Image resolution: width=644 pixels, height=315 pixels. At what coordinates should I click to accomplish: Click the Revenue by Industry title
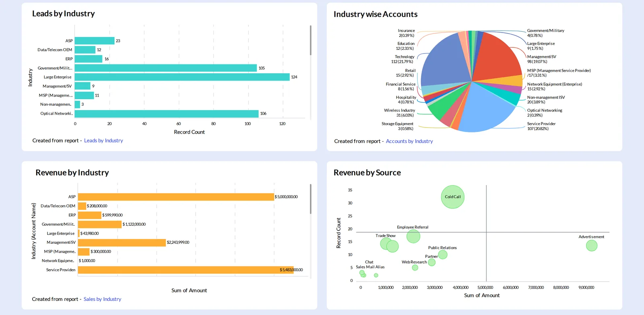coord(72,173)
